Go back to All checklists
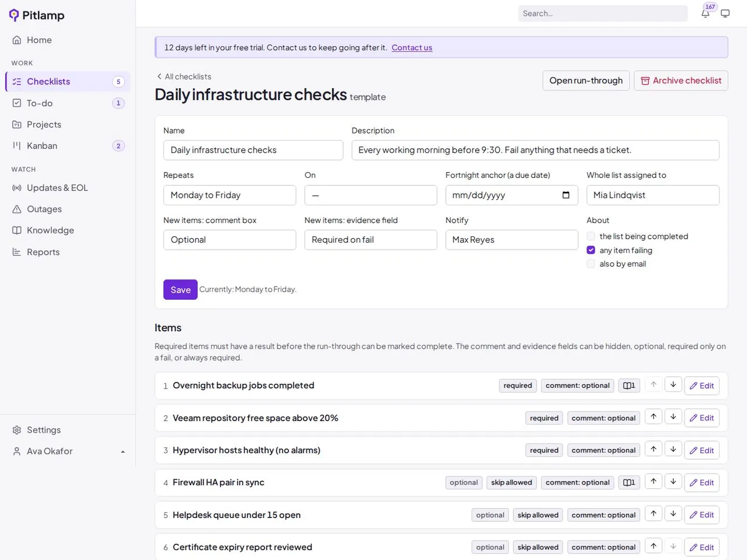The height and width of the screenshot is (560, 747). point(184,76)
